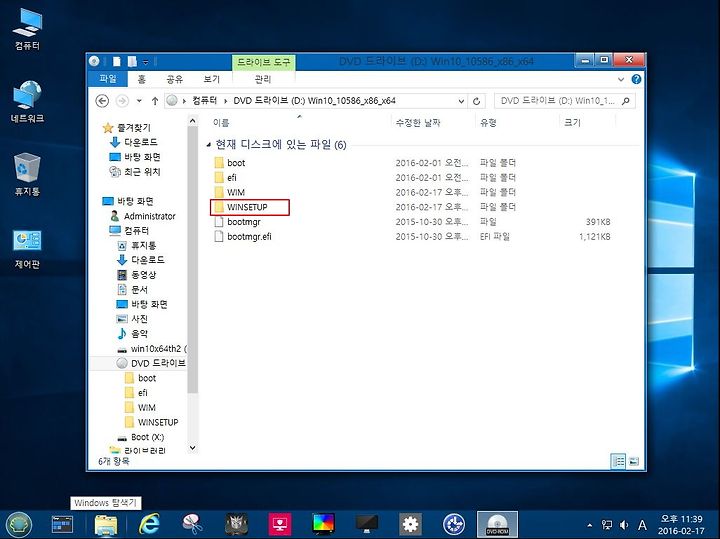This screenshot has width=720, height=539.
Task: Open the 제어판 control panel desktop icon
Action: (x=27, y=248)
